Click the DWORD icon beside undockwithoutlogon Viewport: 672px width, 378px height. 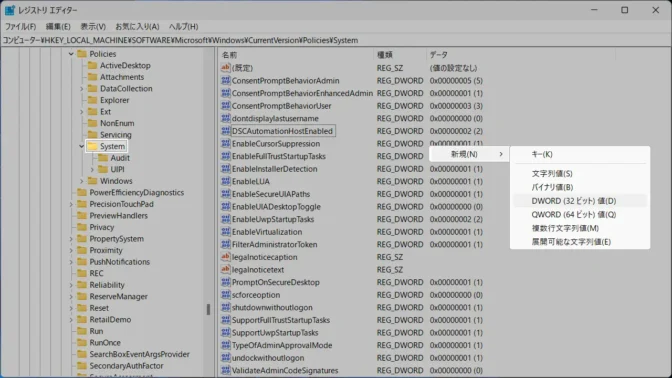(x=225, y=357)
